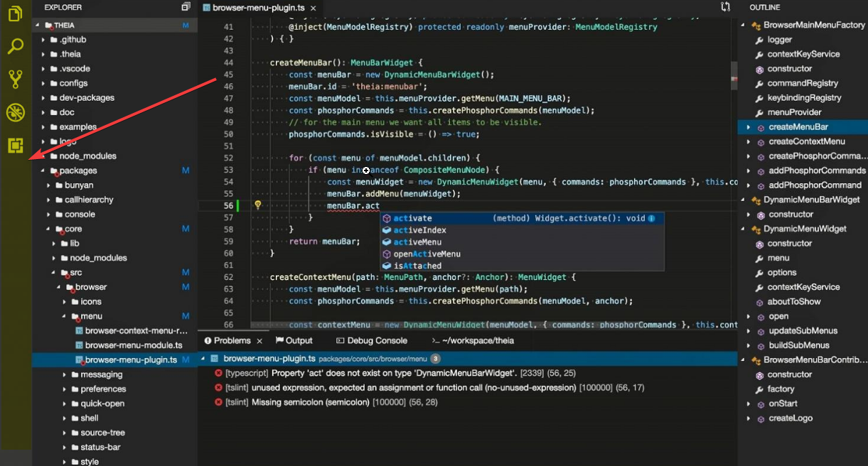The height and width of the screenshot is (466, 868).
Task: Open the Debug view bug icon
Action: click(15, 112)
